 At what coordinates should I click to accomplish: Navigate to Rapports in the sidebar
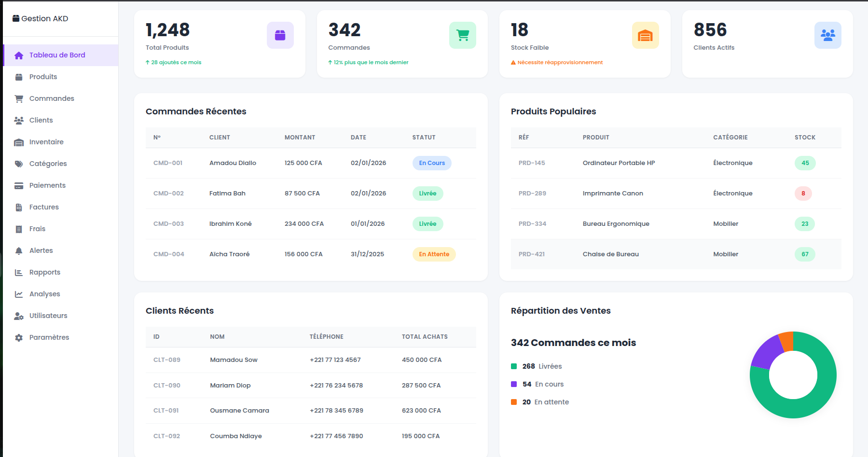coord(44,272)
